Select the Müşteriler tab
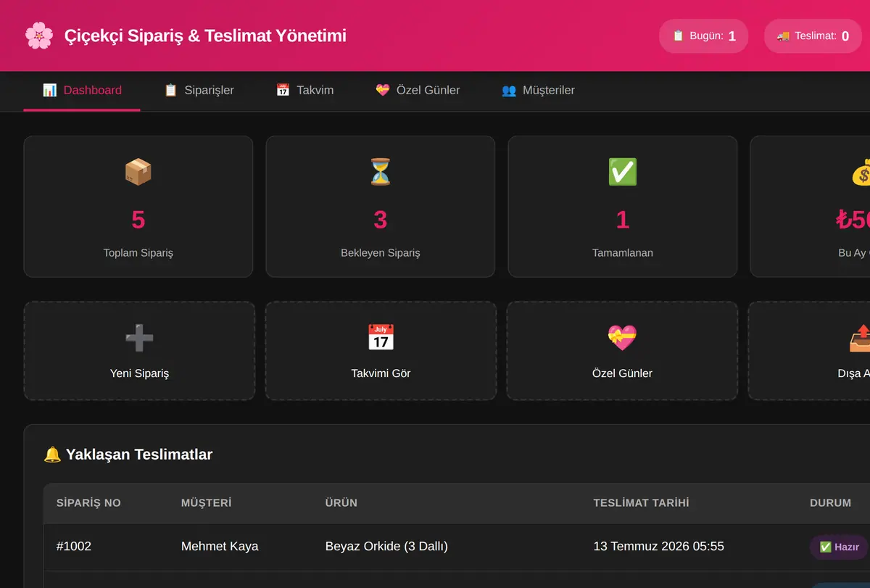 [x=539, y=91]
